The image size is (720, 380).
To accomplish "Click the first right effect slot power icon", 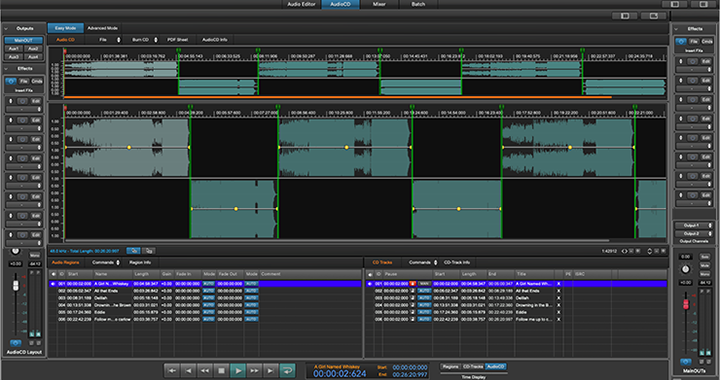I will click(692, 61).
